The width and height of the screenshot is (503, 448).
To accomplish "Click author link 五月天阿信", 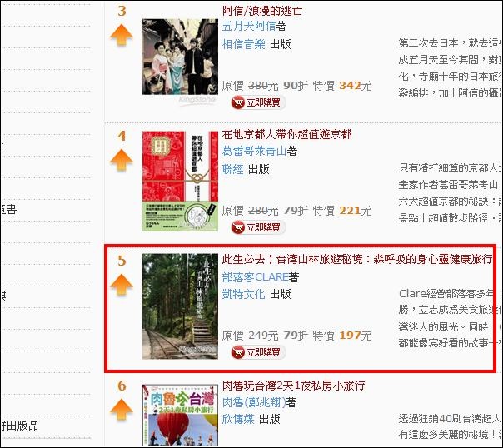I will [x=249, y=27].
